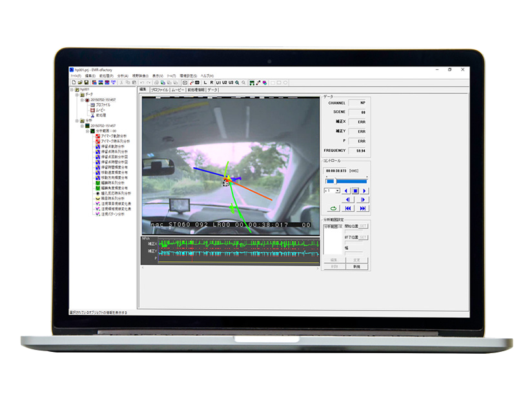
Task: Click the Save file toolbar icon
Action: click(x=86, y=83)
